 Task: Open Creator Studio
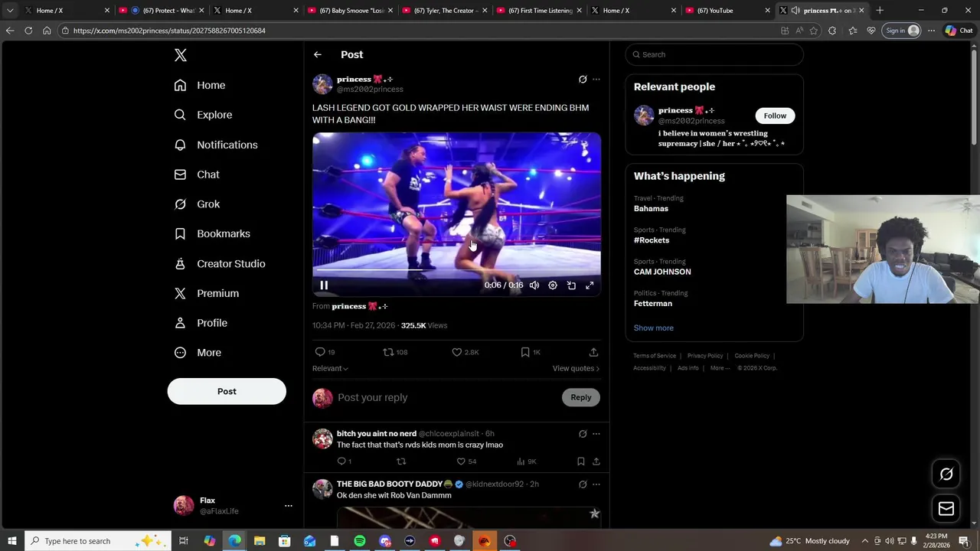(220, 263)
